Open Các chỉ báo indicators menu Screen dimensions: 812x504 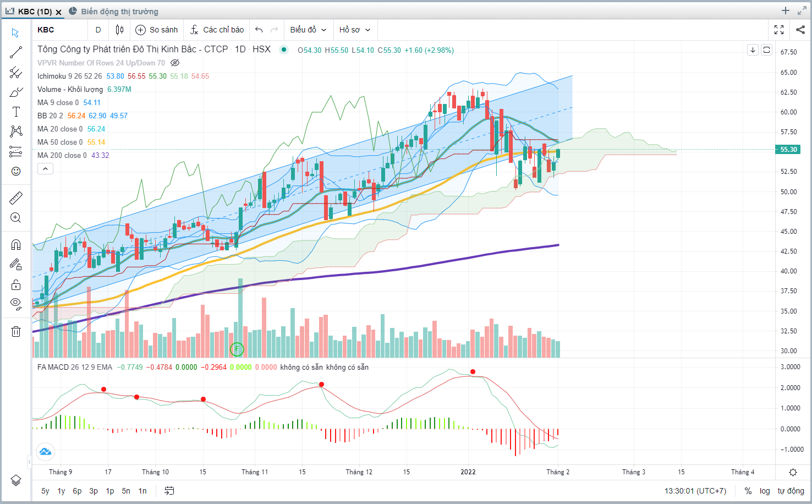(x=217, y=30)
